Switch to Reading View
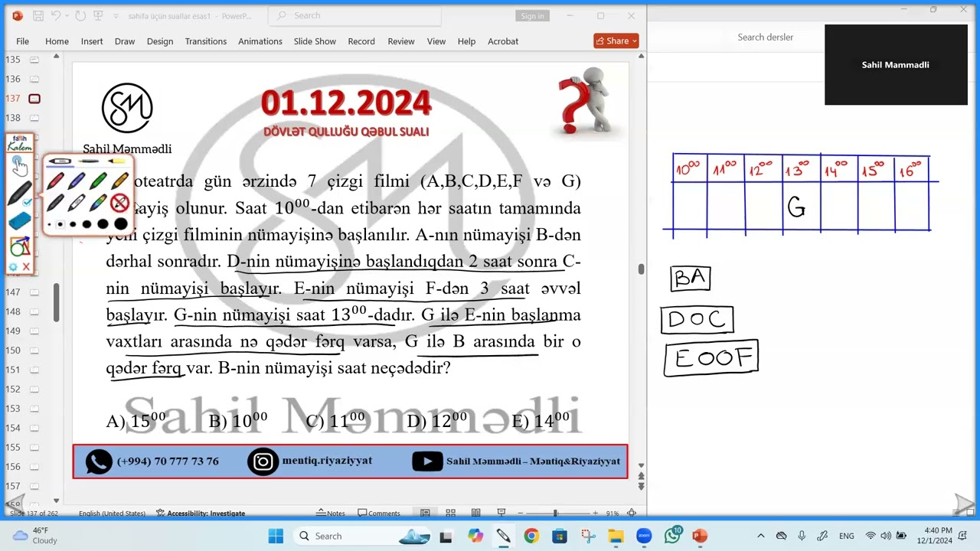 pos(475,513)
